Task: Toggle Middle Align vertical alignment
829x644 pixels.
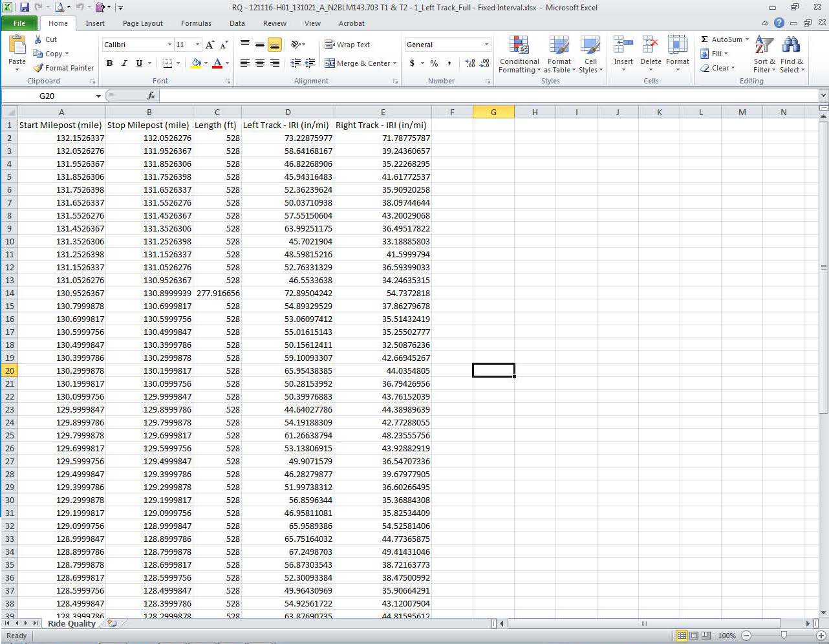Action: 260,45
